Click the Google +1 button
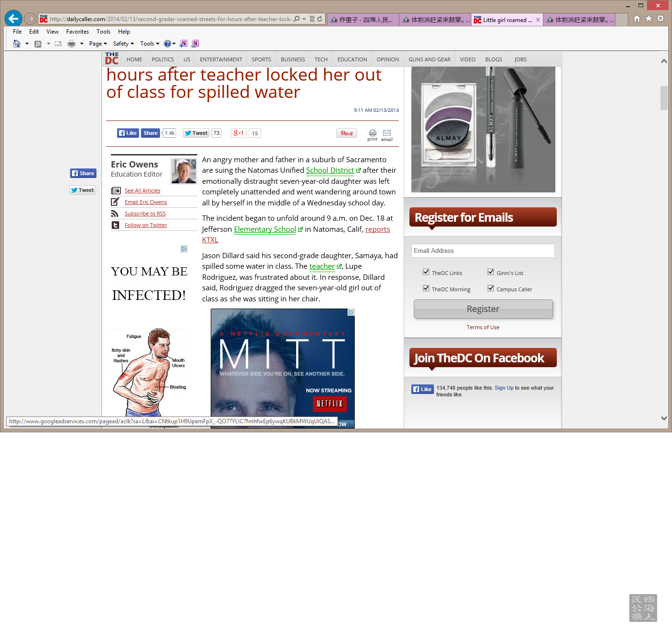Screen dimensions: 672x644 pos(239,133)
